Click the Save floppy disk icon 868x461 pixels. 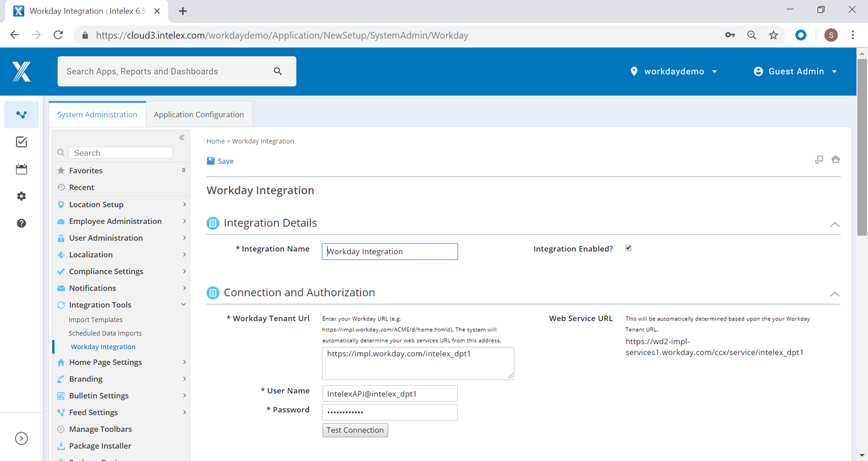point(211,160)
